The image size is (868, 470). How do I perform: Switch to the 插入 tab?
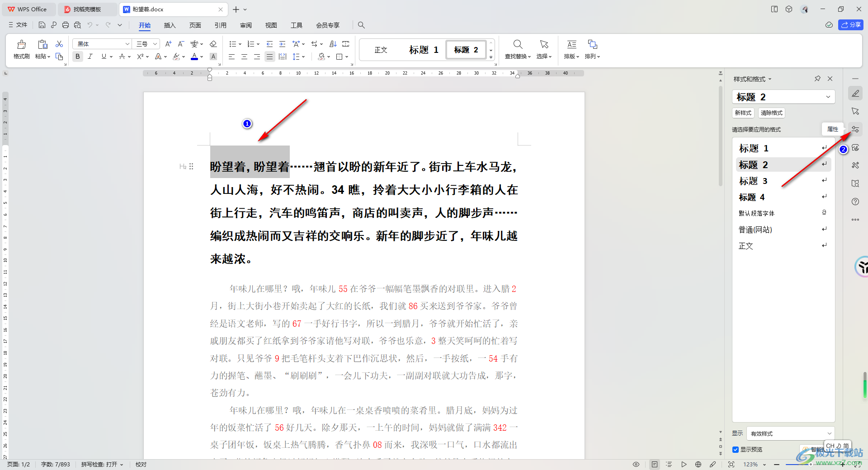[x=170, y=25]
